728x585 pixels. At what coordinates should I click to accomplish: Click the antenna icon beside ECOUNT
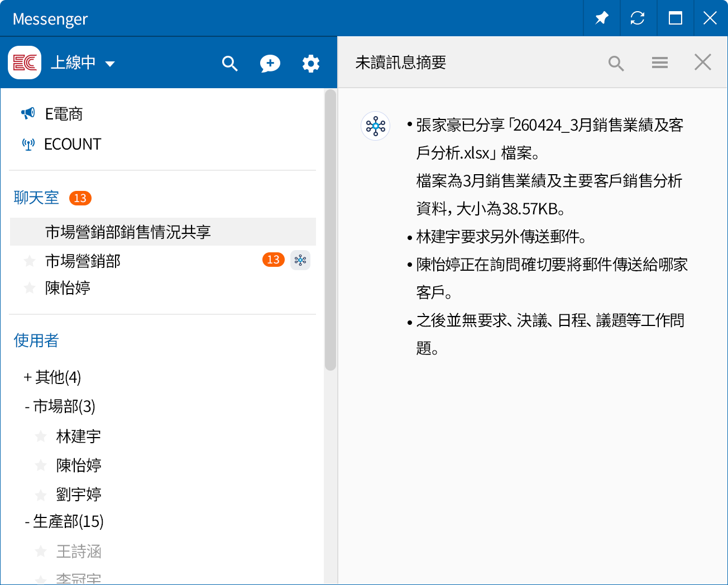click(28, 145)
